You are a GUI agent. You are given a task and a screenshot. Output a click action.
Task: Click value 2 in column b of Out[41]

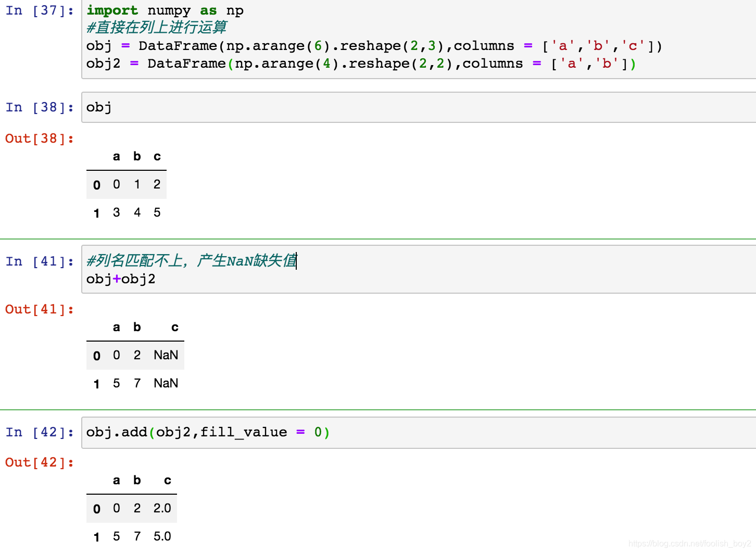click(137, 355)
